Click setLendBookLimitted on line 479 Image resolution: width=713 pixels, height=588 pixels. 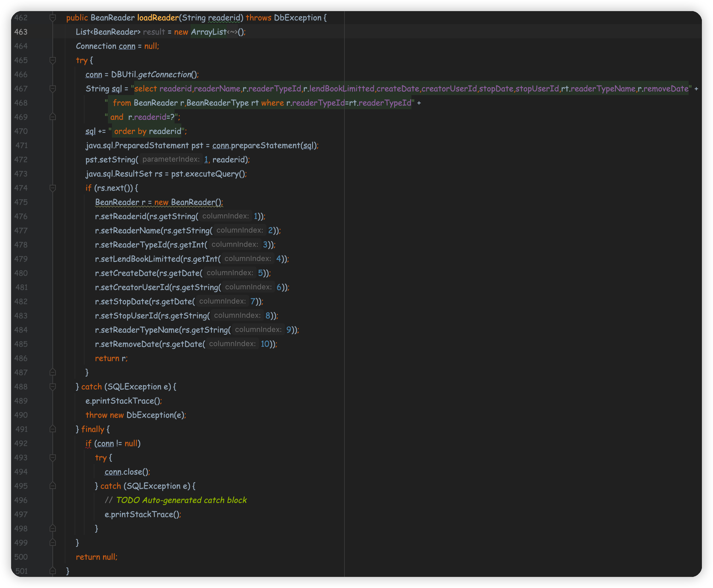[141, 259]
